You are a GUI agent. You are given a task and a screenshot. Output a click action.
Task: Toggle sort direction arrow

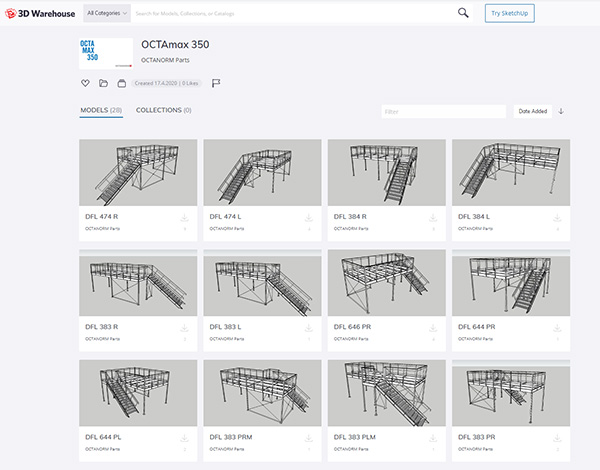click(x=561, y=111)
